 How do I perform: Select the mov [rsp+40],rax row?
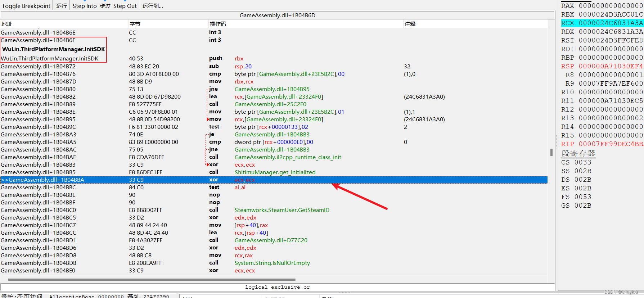tap(274, 225)
